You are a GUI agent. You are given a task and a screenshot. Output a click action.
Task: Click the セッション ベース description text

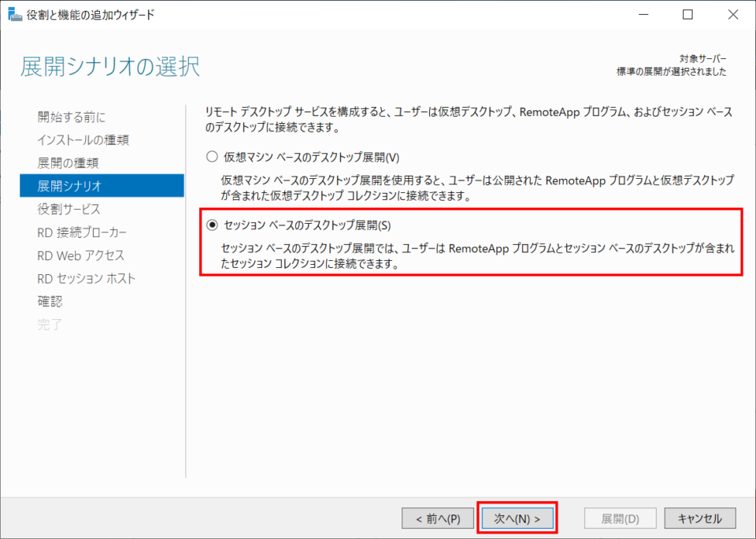478,256
